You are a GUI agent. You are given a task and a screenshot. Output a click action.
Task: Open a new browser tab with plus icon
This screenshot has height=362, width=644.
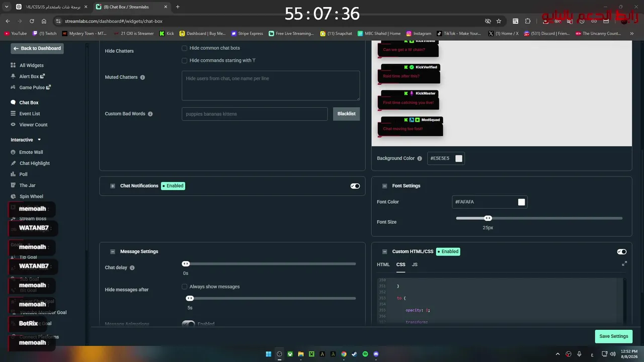tap(178, 7)
